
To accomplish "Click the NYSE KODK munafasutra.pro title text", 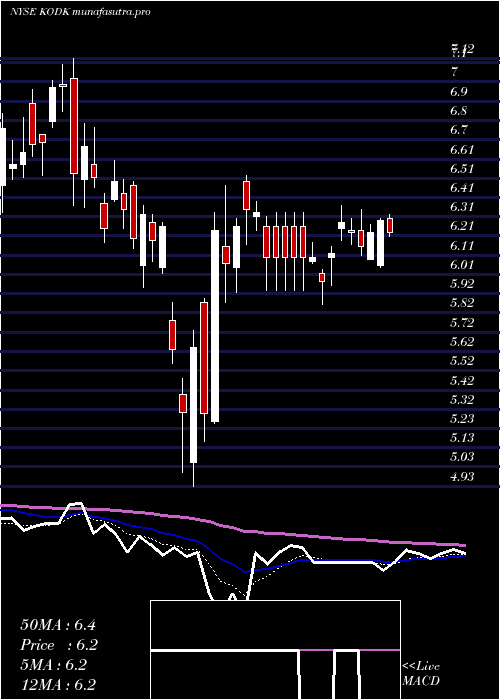I will pyautogui.click(x=79, y=12).
